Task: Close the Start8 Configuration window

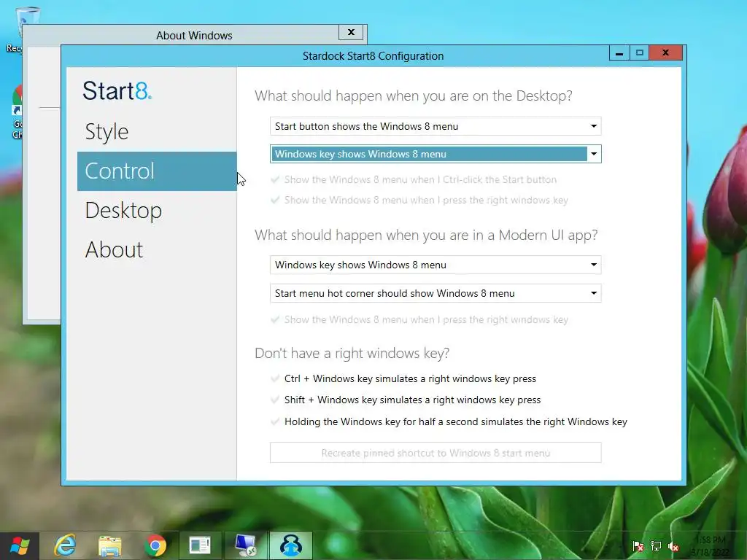Action: 666,52
